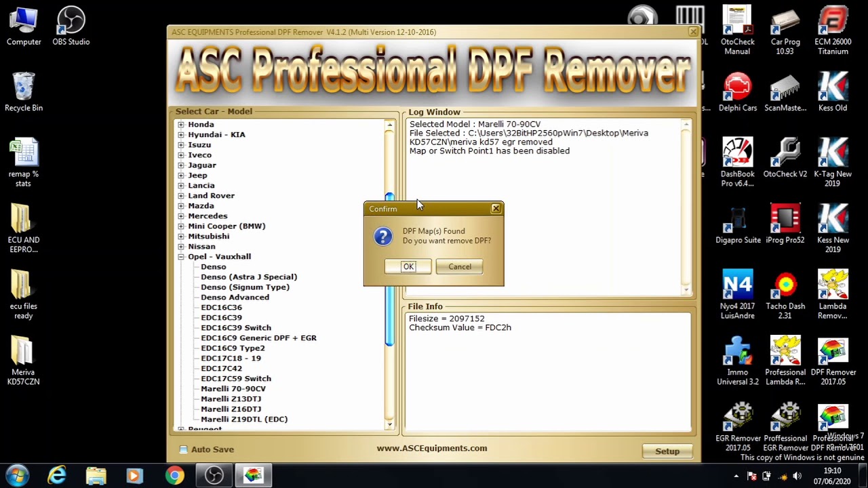The image size is (868, 488).
Task: Show hidden system tray icons arrow
Action: click(736, 476)
